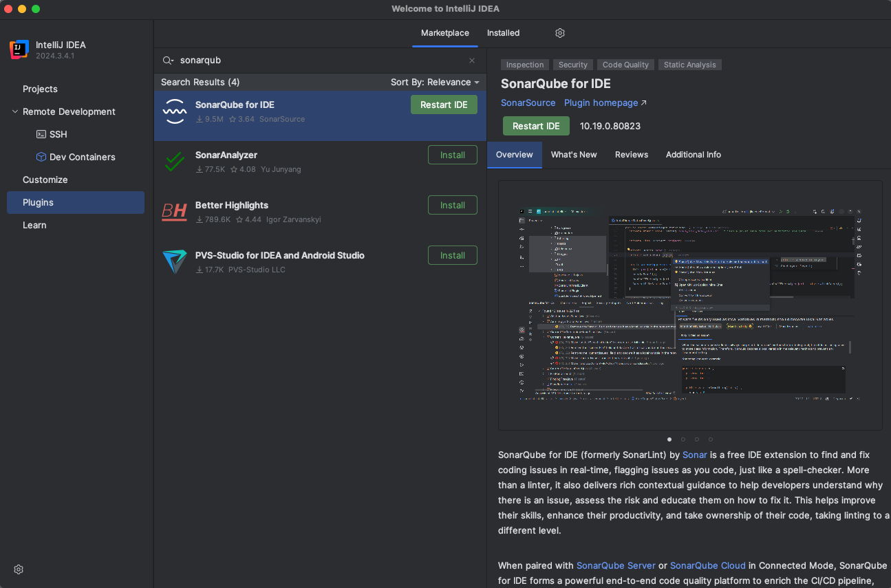The height and width of the screenshot is (588, 891).
Task: Click the Better Highlights BH icon
Action: 175,212
